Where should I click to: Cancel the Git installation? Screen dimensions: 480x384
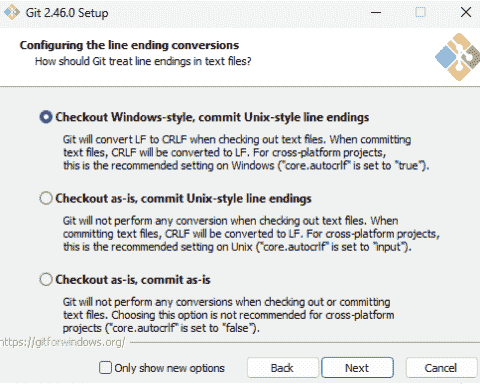441,368
